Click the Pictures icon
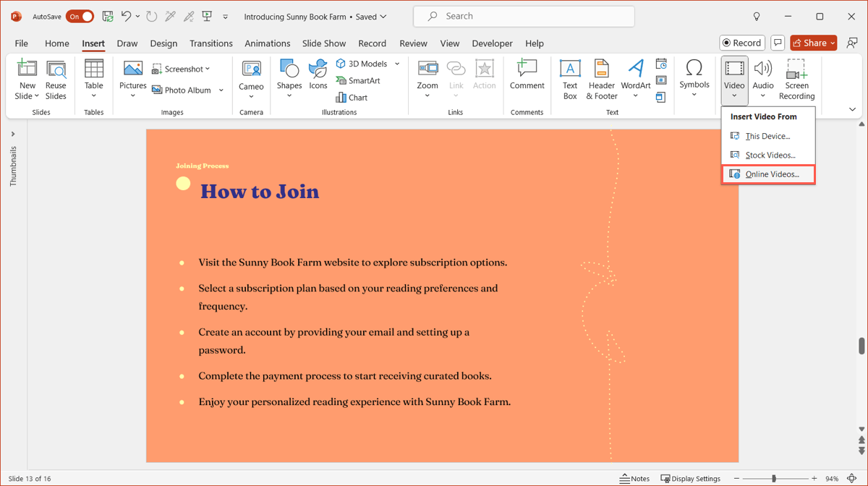Image resolution: width=868 pixels, height=486 pixels. click(x=133, y=69)
